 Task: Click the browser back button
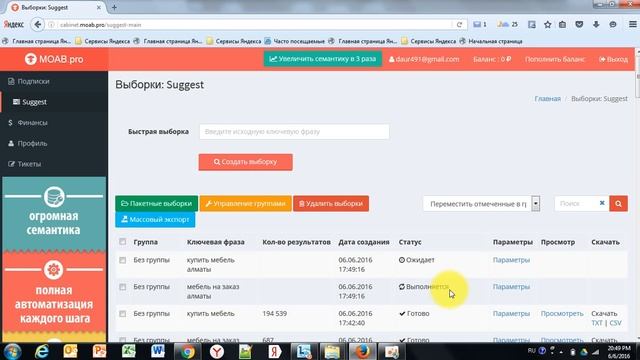(x=38, y=24)
